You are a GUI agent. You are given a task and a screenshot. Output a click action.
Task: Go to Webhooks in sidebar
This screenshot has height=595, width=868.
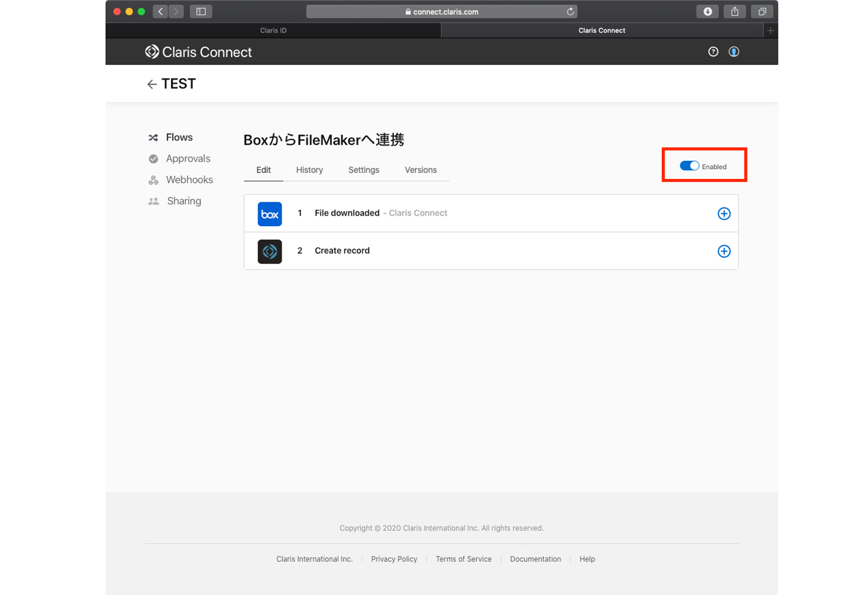[x=189, y=180]
